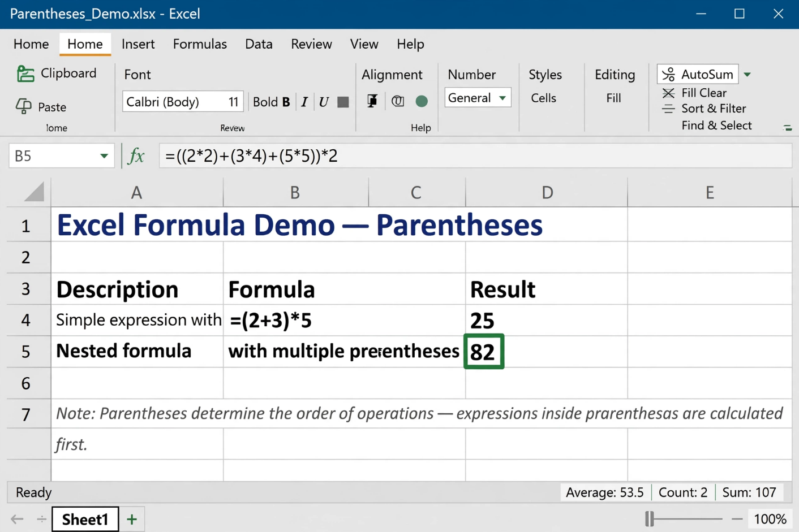Click in the formula bar text
The height and width of the screenshot is (532, 799).
(x=251, y=155)
